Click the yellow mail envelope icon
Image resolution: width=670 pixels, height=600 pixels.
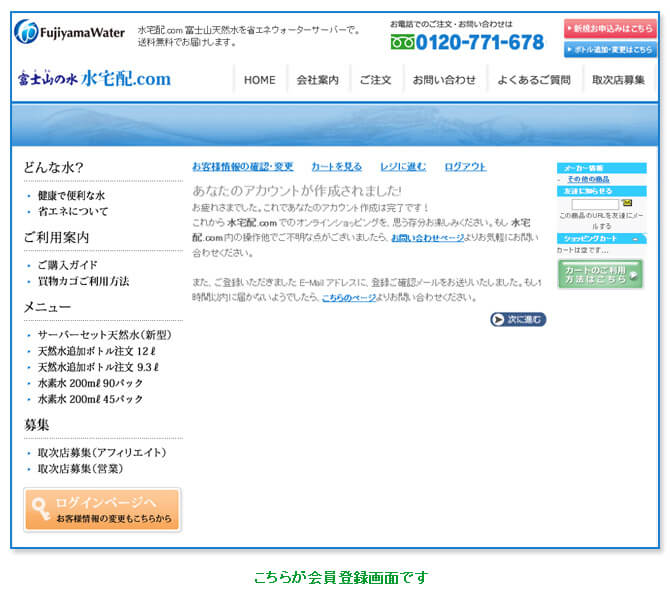pos(627,203)
